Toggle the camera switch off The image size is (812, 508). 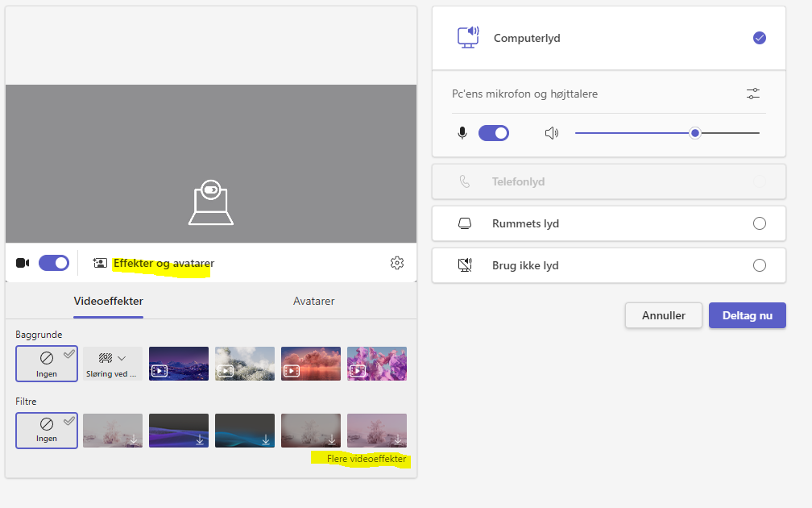pyautogui.click(x=54, y=263)
